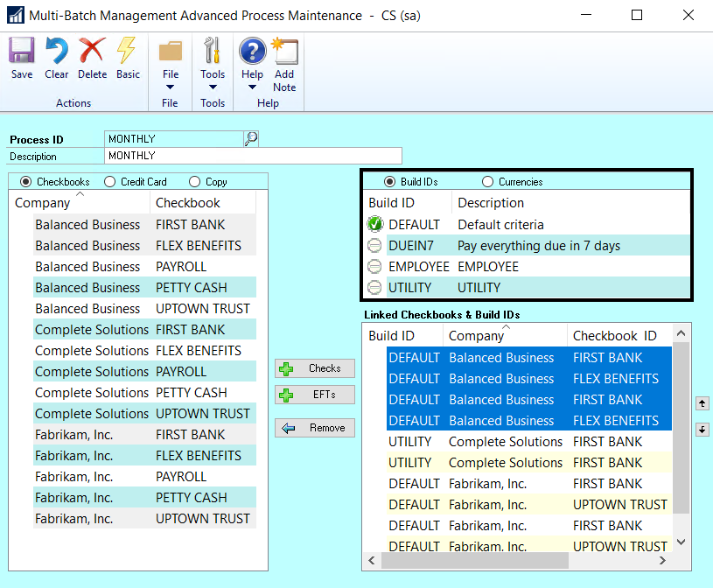Click the Description text field

(x=253, y=156)
